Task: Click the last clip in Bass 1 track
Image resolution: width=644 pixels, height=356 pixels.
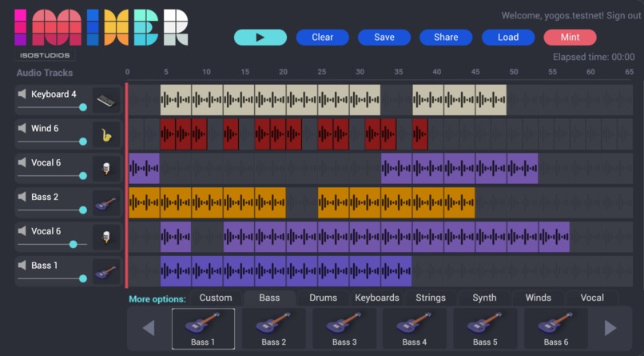Action: click(396, 271)
